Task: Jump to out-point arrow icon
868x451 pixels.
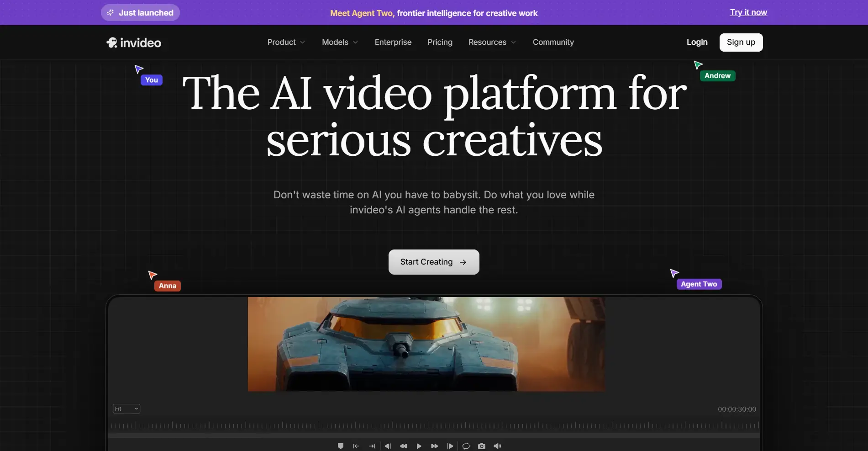Action: pos(372,446)
